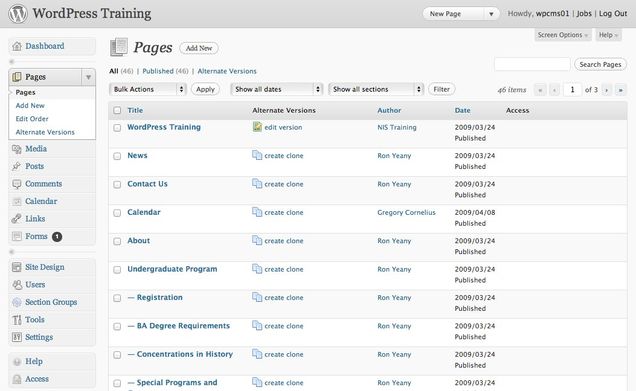This screenshot has width=636, height=391.
Task: Open the Show all dates dropdown
Action: point(276,89)
